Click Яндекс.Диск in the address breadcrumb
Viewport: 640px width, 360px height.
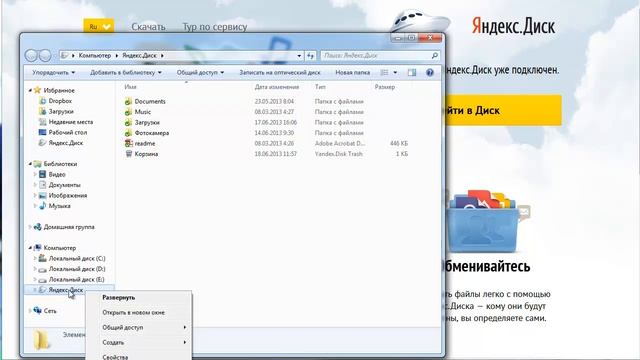coord(140,56)
